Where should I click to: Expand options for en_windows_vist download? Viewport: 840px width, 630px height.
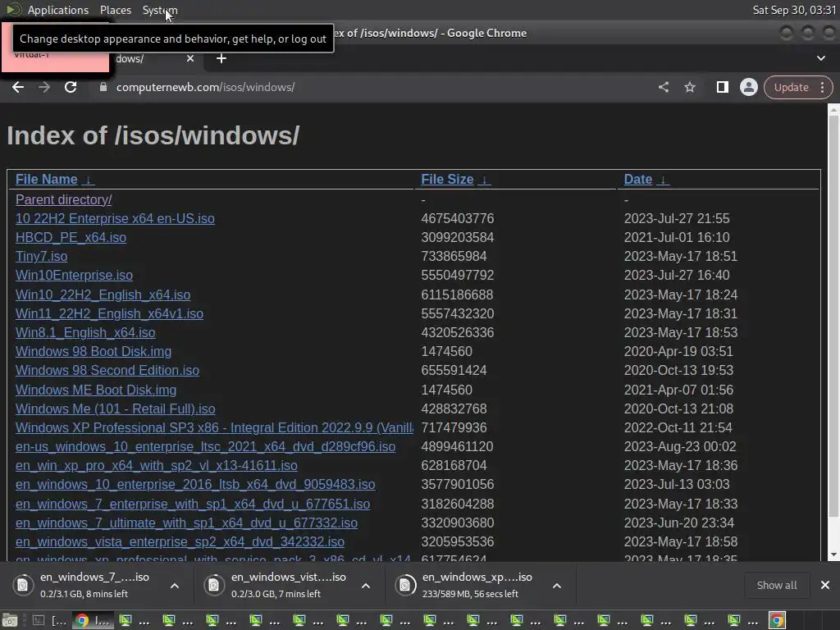(x=366, y=586)
